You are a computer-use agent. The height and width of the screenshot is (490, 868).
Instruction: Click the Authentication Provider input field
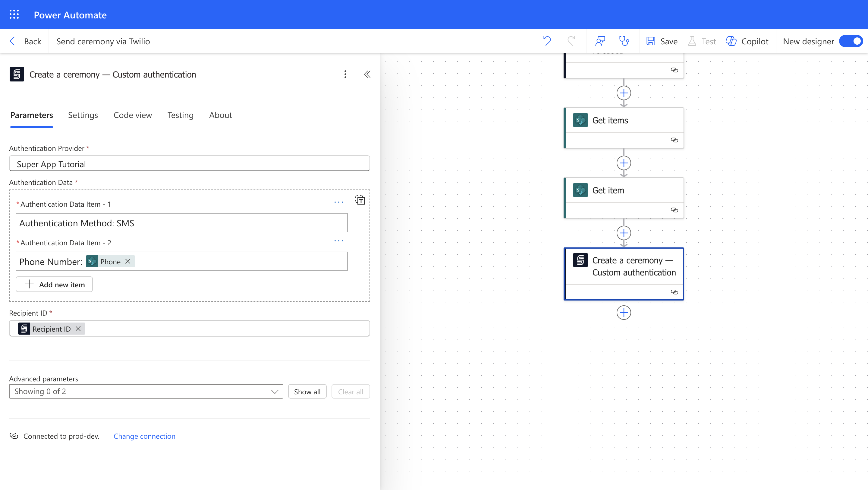tap(189, 164)
